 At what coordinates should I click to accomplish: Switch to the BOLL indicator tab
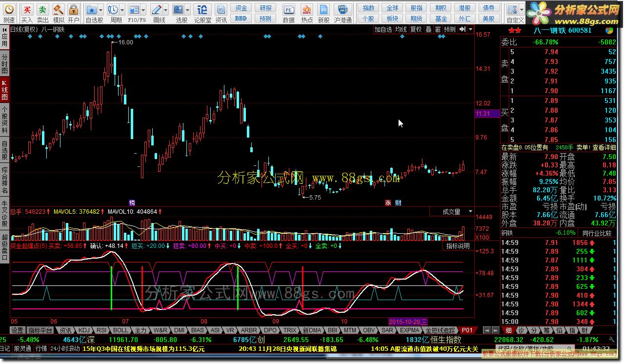pyautogui.click(x=121, y=330)
